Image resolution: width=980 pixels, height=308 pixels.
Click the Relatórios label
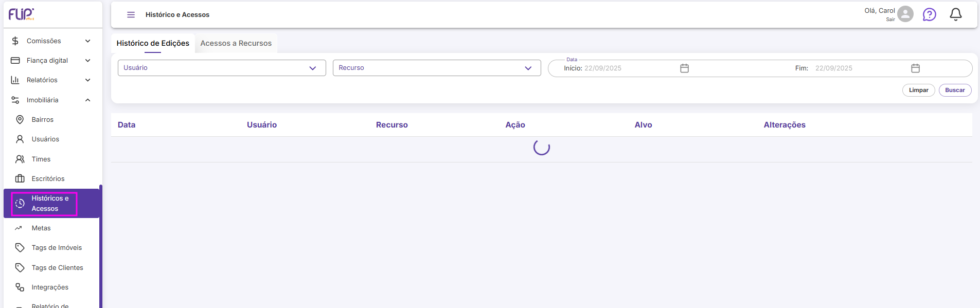[42, 80]
